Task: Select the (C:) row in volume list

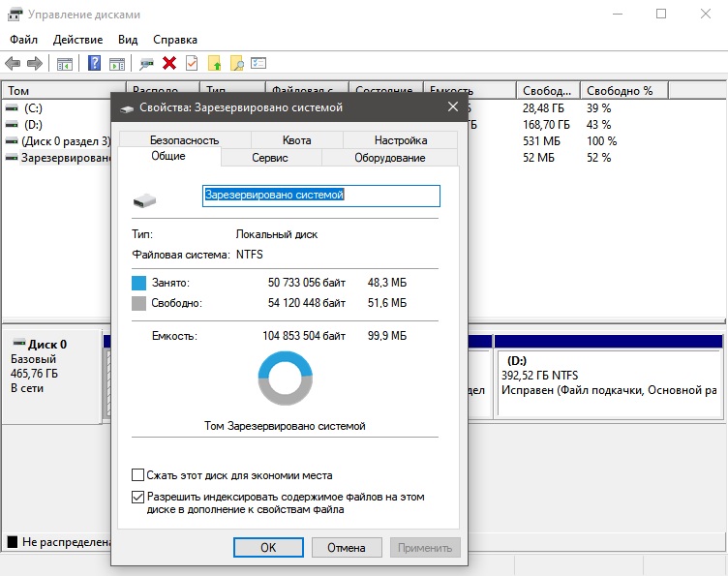Action: click(58, 108)
